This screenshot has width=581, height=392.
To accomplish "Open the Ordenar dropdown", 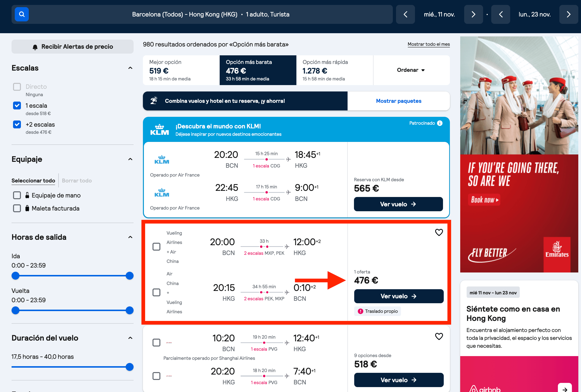I will click(412, 70).
